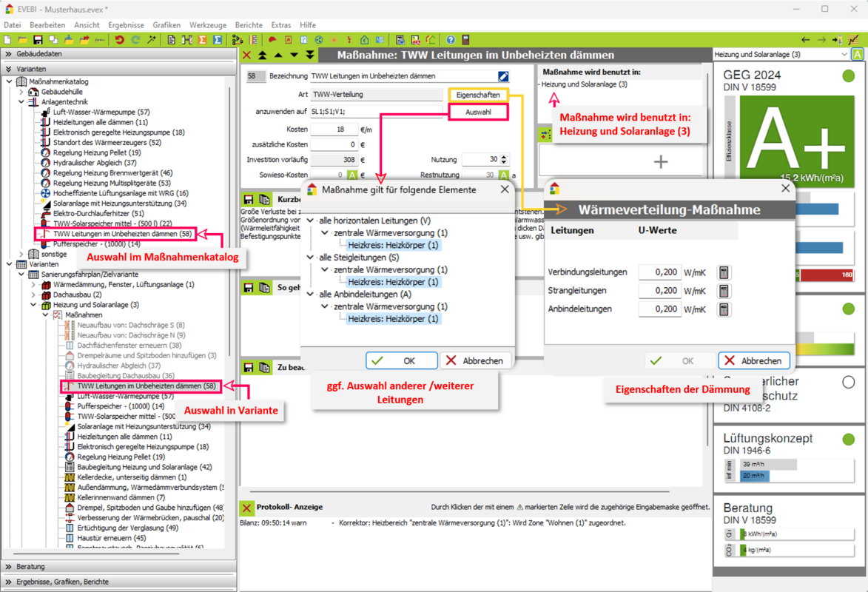Image resolution: width=868 pixels, height=592 pixels.
Task: Click Abbrechen in the Maßnahme gilt für dialog
Action: (x=476, y=360)
